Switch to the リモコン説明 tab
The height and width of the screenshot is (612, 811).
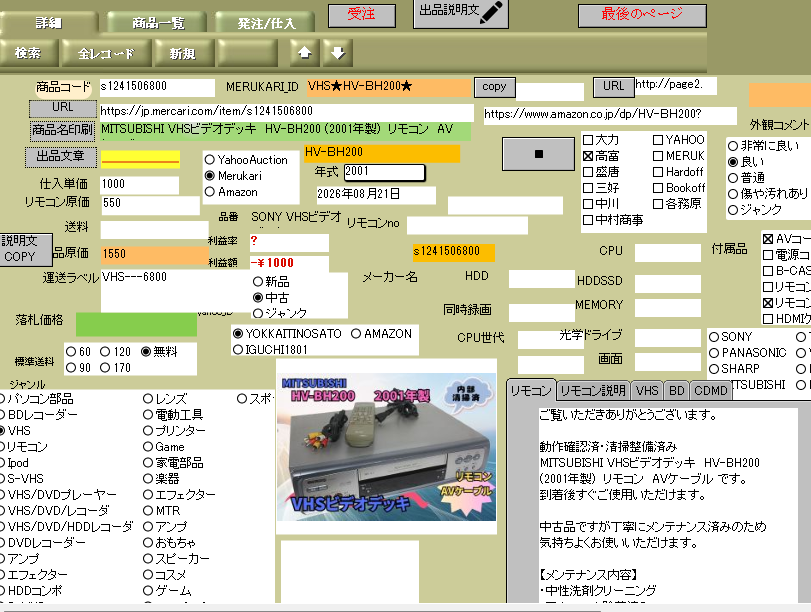(593, 391)
